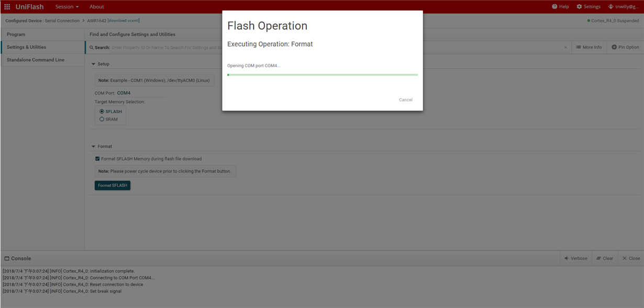The image size is (644, 308).
Task: Clear the search field with the x
Action: [x=565, y=48]
